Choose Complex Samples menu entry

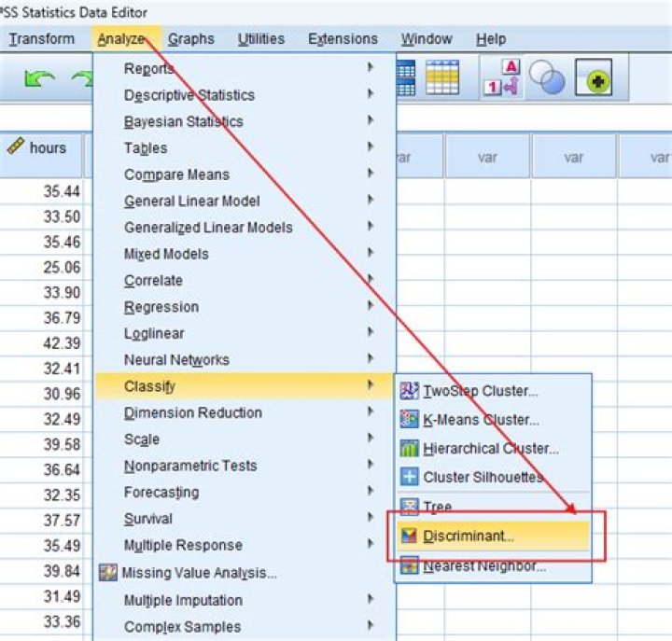coord(245,627)
